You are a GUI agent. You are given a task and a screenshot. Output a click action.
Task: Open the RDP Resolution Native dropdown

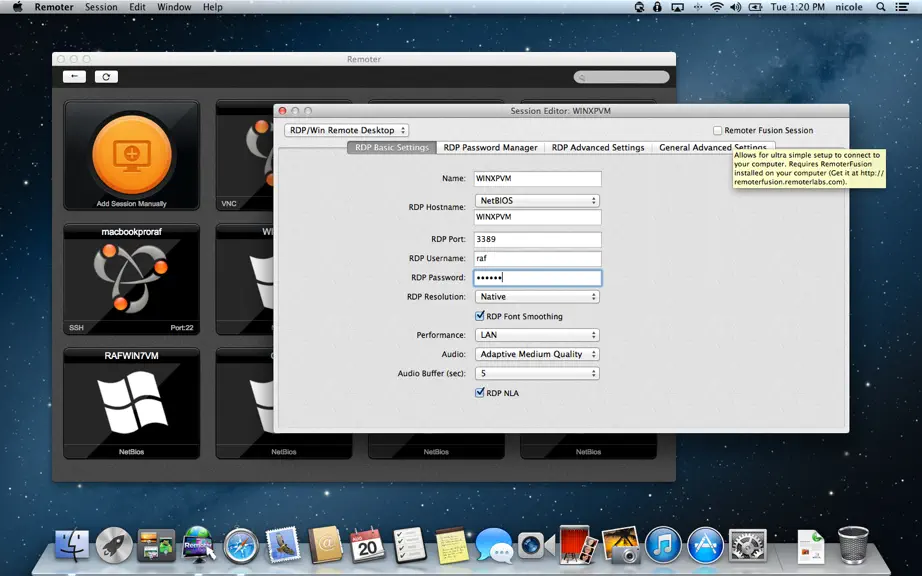[x=537, y=297]
